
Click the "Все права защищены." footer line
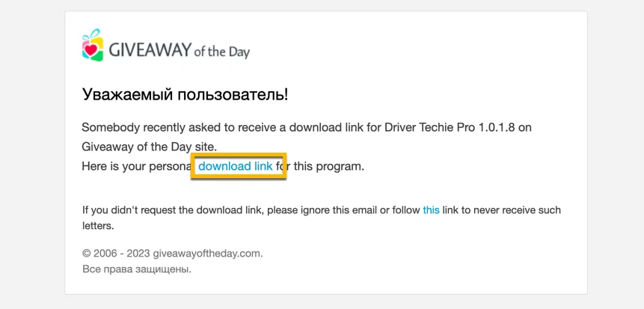click(x=136, y=269)
